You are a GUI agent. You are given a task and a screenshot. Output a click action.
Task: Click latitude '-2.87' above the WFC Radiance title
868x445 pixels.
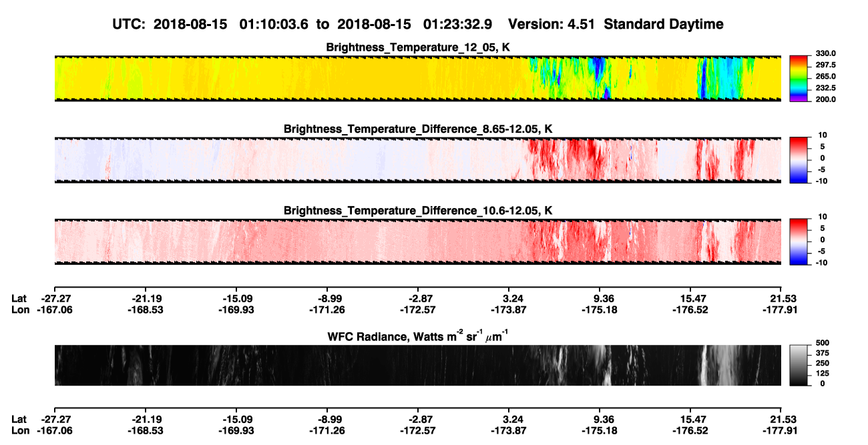[x=420, y=298]
